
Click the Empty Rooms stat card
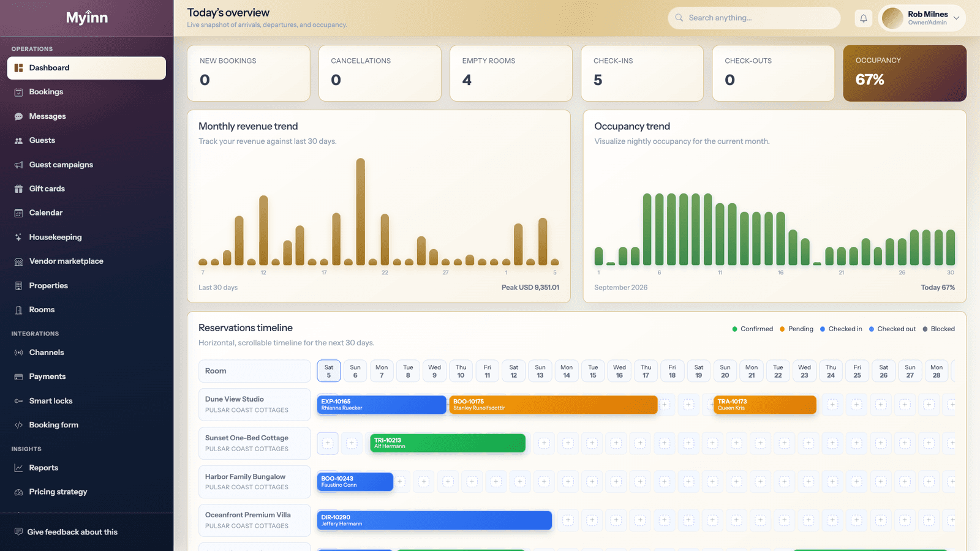511,73
